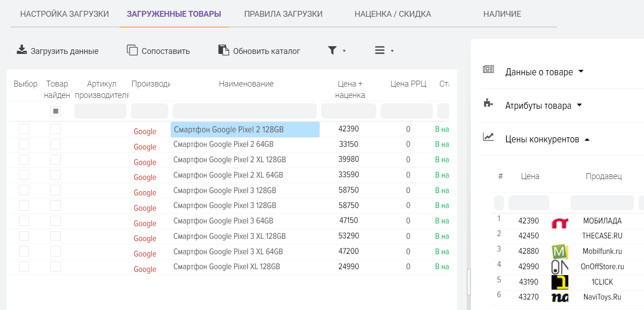644x310 pixels.
Task: Click the Google link in Pixel 3 64GB row
Action: (x=145, y=223)
